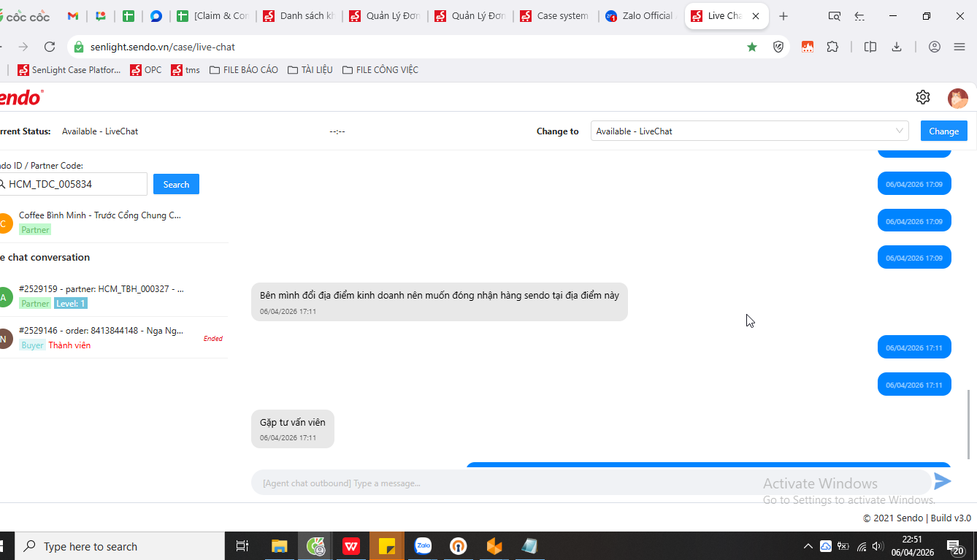Open Task View on the taskbar
Viewport: 977px width, 560px height.
point(242,546)
